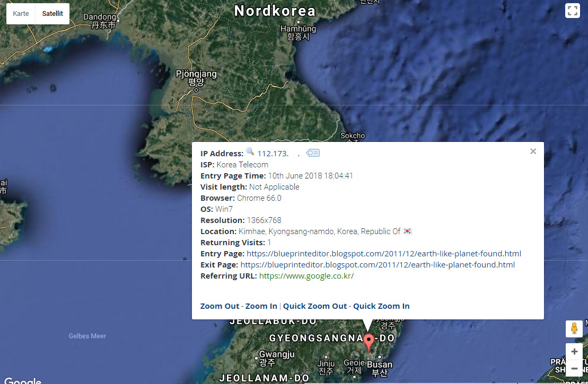The width and height of the screenshot is (588, 384).
Task: Click the magnifier icon beside IP Address
Action: pyautogui.click(x=250, y=151)
